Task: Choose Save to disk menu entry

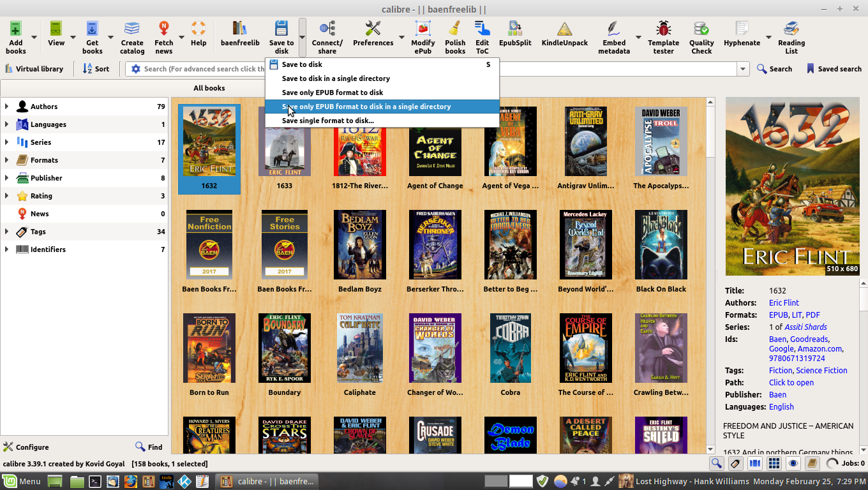Action: tap(382, 64)
